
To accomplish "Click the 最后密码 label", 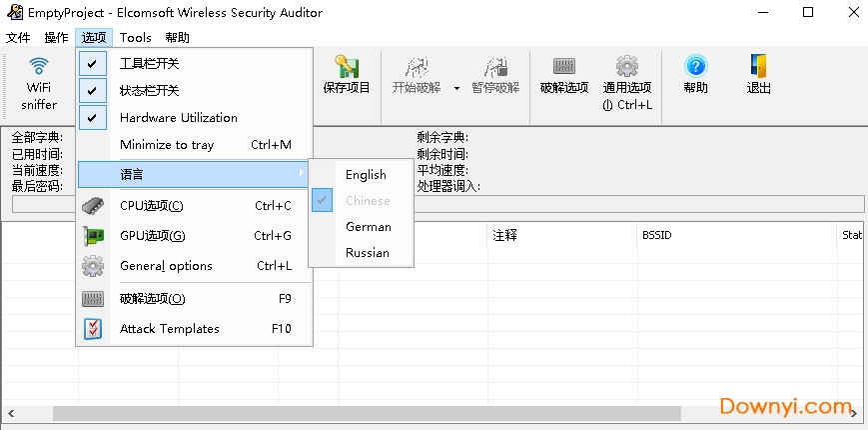I will (37, 186).
